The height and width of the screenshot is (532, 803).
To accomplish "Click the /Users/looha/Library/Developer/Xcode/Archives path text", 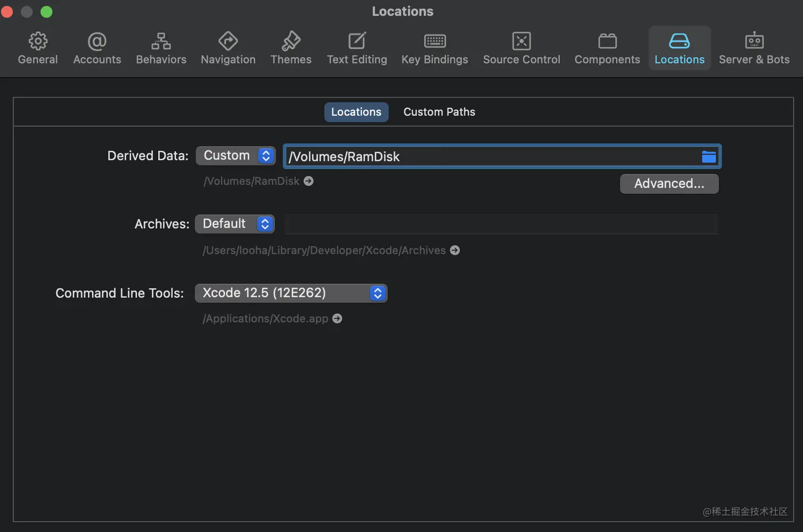I will click(324, 250).
